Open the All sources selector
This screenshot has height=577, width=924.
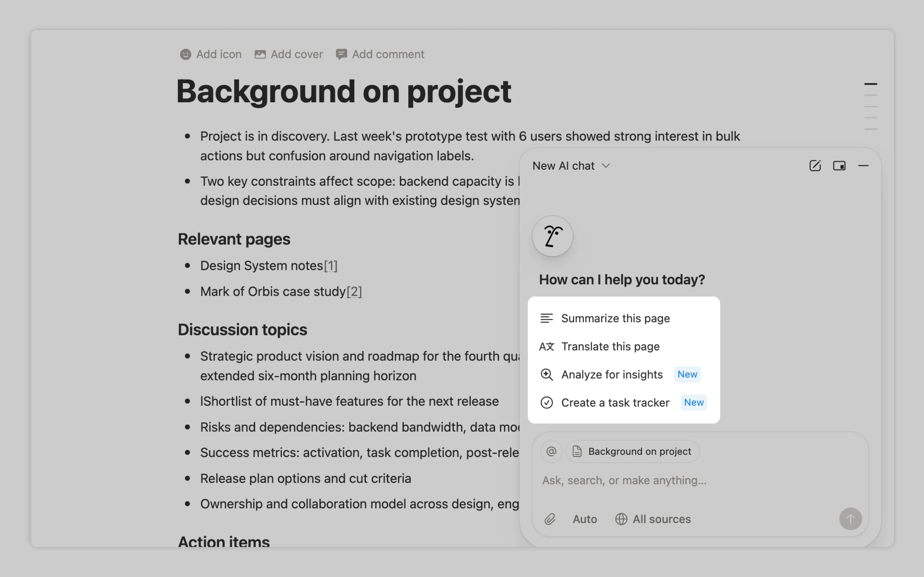click(653, 519)
